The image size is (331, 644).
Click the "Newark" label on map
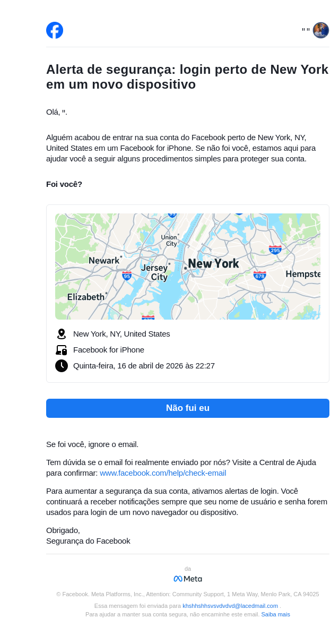(x=104, y=261)
